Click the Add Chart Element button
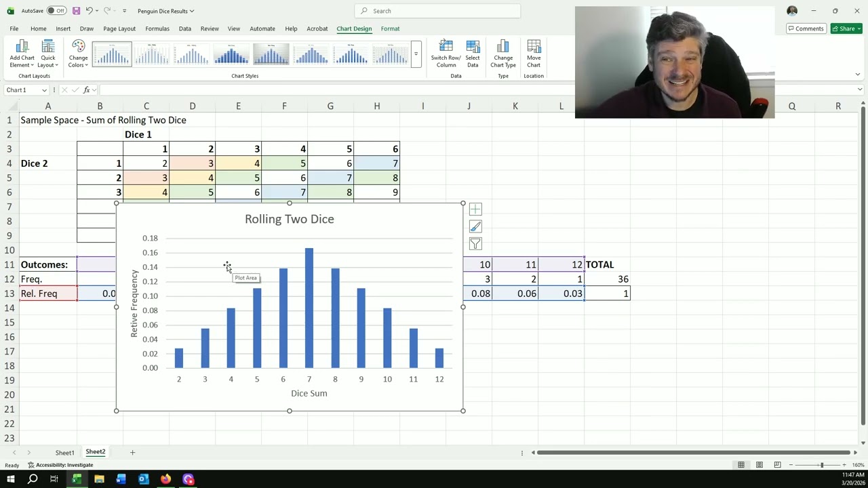Screen dimensions: 868x488 point(22,54)
